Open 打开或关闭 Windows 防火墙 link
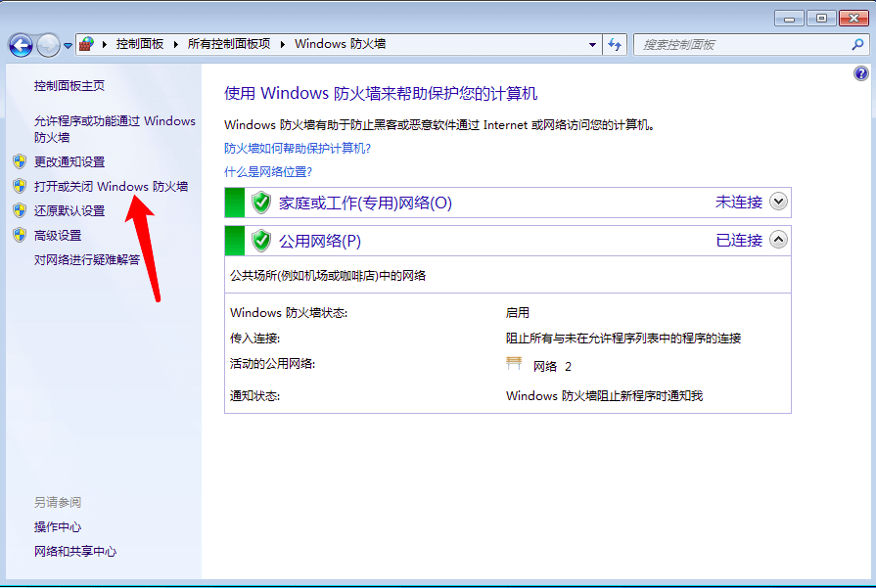This screenshot has width=876, height=588. 112,187
